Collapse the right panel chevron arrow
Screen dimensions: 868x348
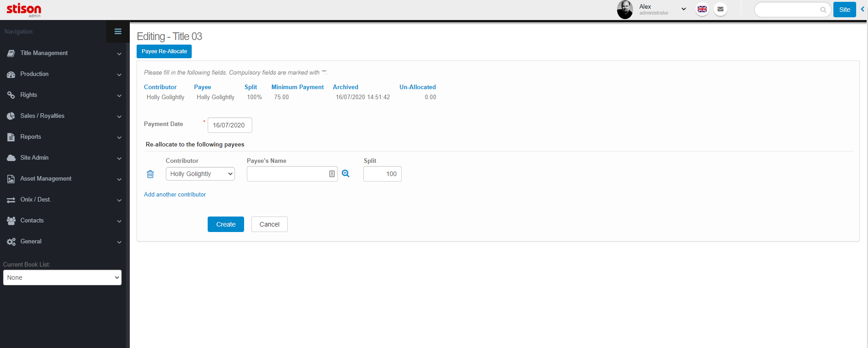click(863, 9)
